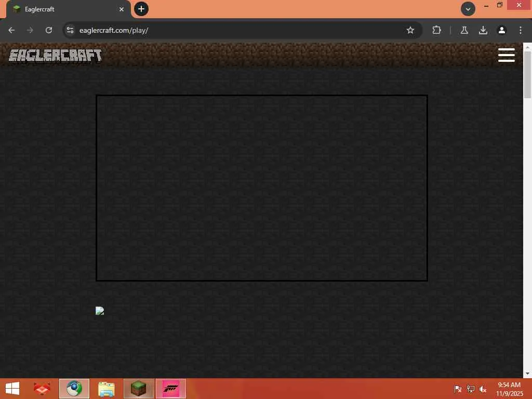The height and width of the screenshot is (399, 532).
Task: Open the Minecraft grass block taskbar app
Action: [x=139, y=389]
